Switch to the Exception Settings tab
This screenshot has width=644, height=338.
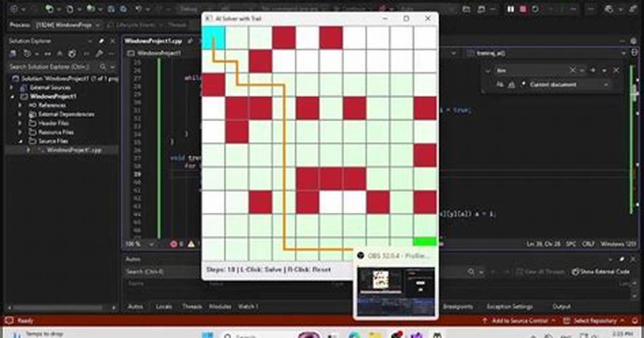[x=509, y=306]
